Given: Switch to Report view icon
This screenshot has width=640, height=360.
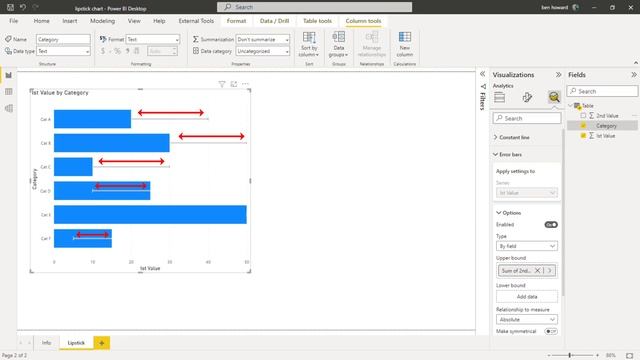Looking at the screenshot, I should 9,75.
